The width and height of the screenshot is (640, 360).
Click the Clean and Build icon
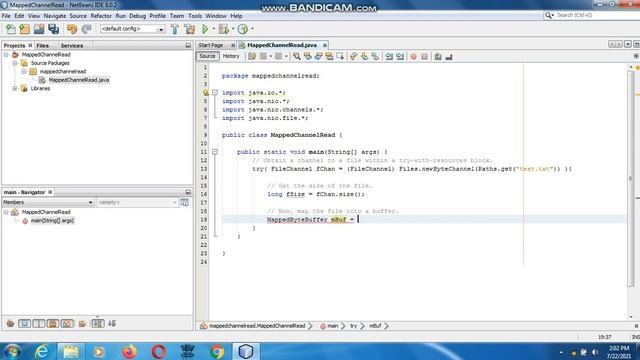pyautogui.click(x=190, y=29)
